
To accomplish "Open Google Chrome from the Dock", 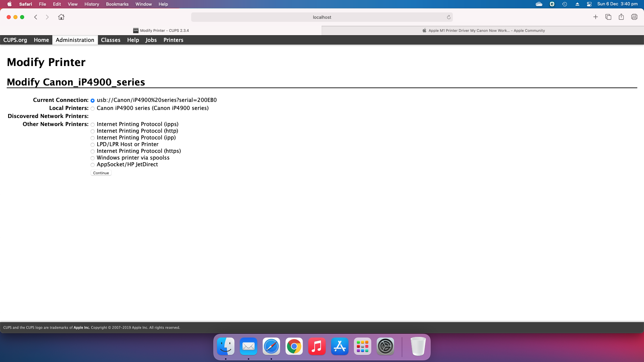I will point(294,346).
